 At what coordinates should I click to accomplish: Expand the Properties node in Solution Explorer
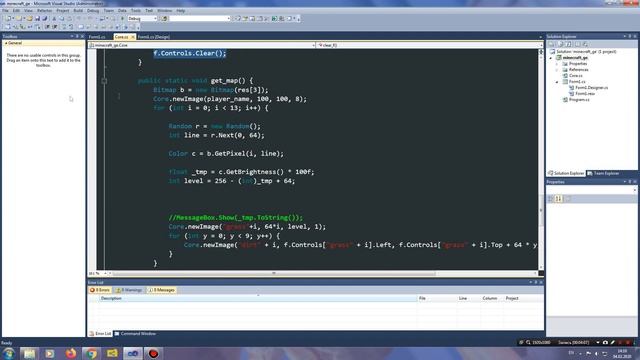pyautogui.click(x=557, y=64)
